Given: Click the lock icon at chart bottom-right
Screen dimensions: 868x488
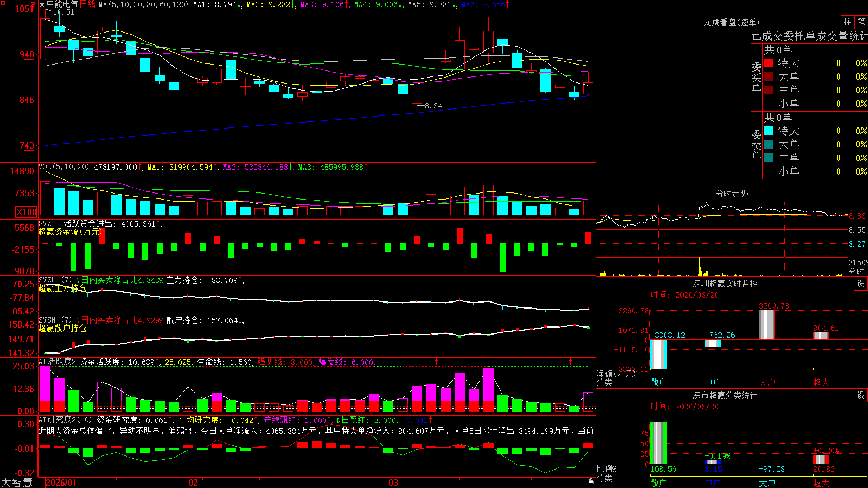Looking at the screenshot, I should pos(591,481).
